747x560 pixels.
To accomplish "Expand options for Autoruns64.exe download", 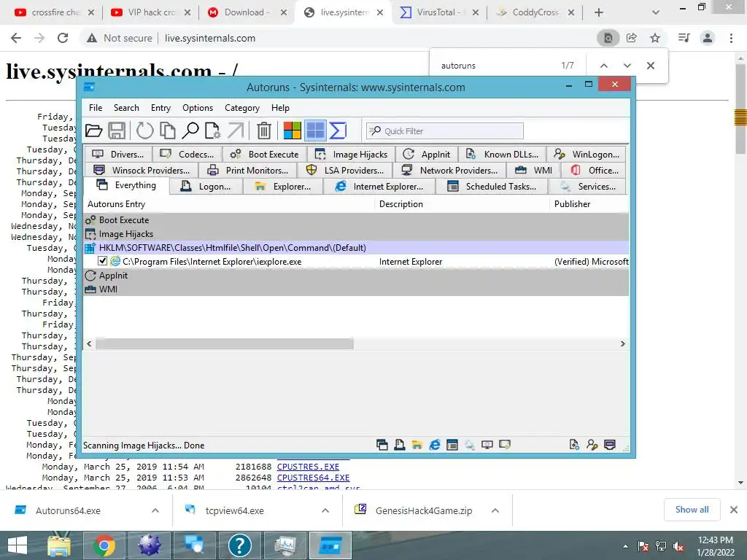I will click(x=155, y=510).
